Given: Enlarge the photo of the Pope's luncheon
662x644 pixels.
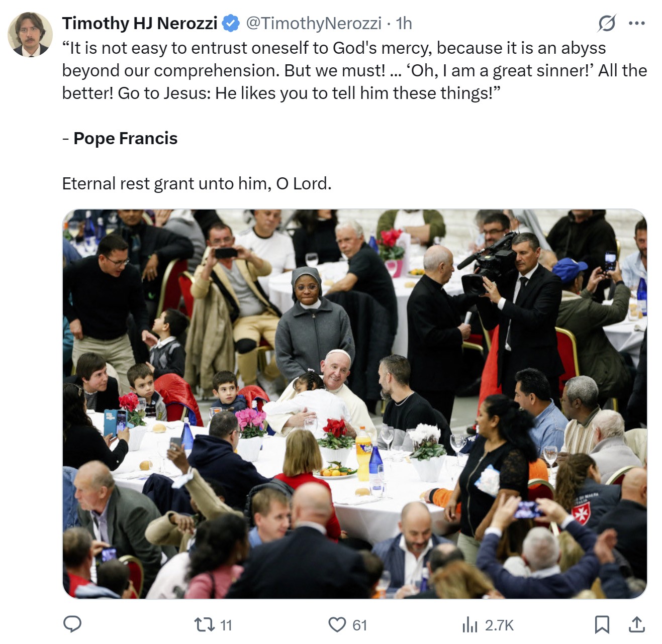Looking at the screenshot, I should pos(354,404).
